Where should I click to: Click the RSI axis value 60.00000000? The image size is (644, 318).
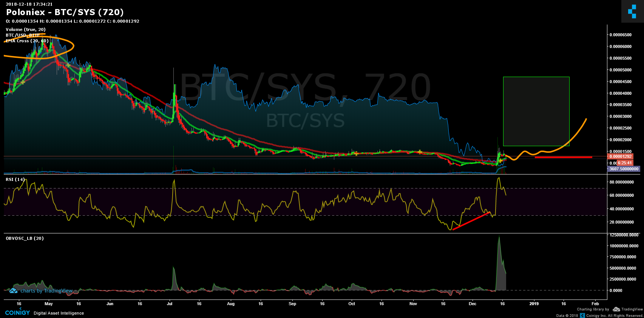[x=622, y=195]
